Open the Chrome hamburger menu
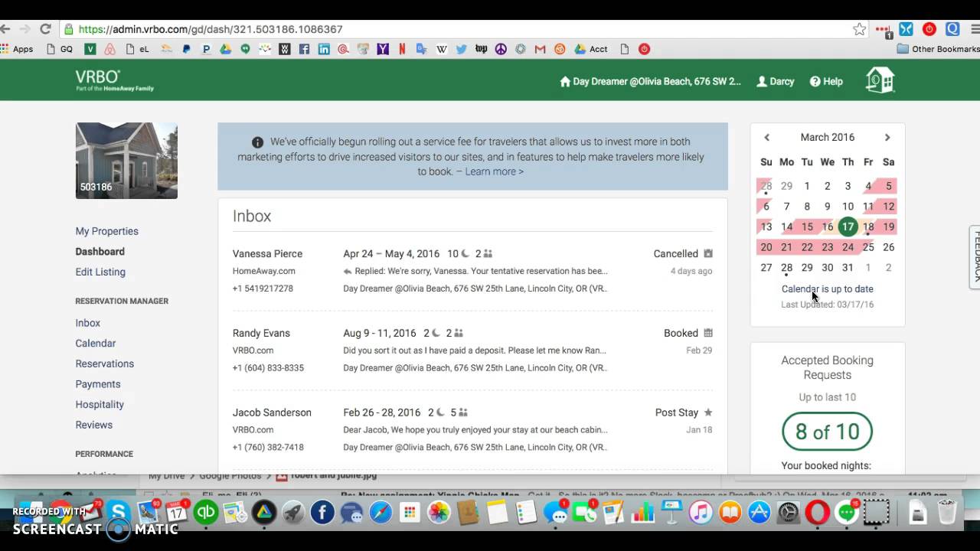Screen dimensions: 980x551 (x=973, y=29)
